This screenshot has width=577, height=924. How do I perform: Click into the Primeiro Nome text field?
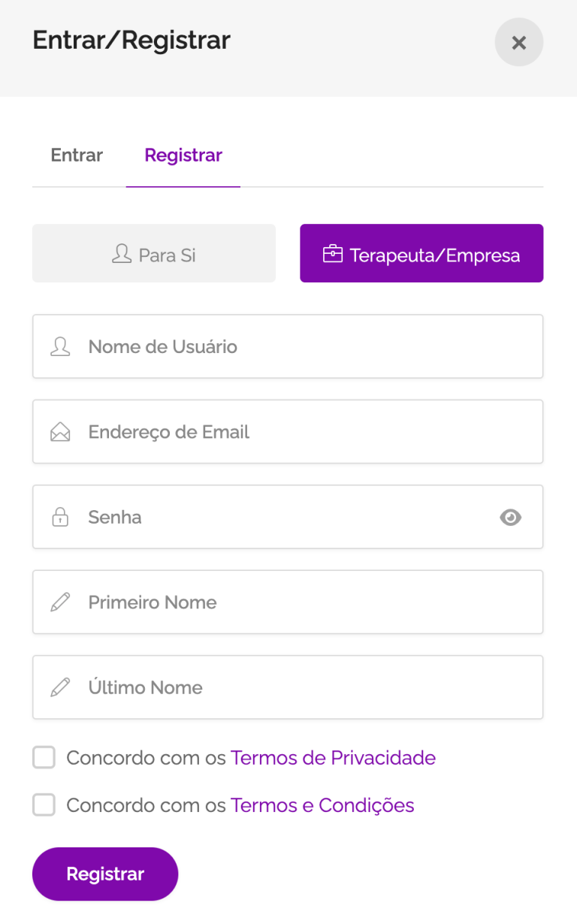coord(301,602)
